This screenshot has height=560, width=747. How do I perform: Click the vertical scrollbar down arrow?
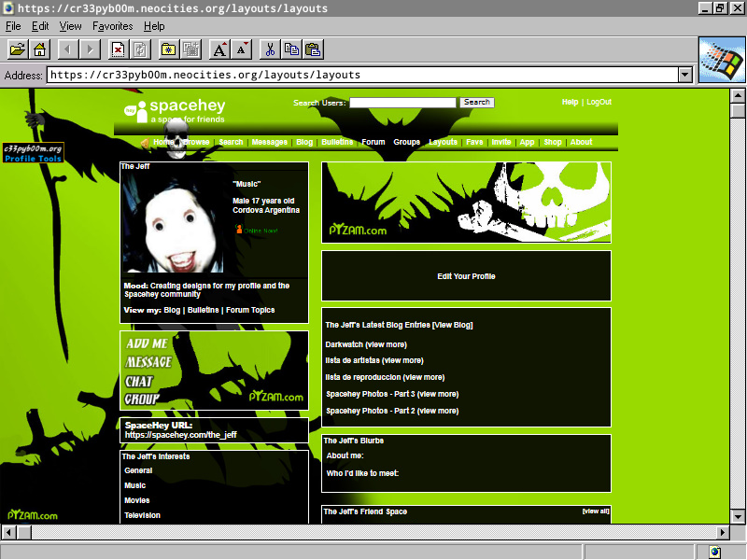737,515
